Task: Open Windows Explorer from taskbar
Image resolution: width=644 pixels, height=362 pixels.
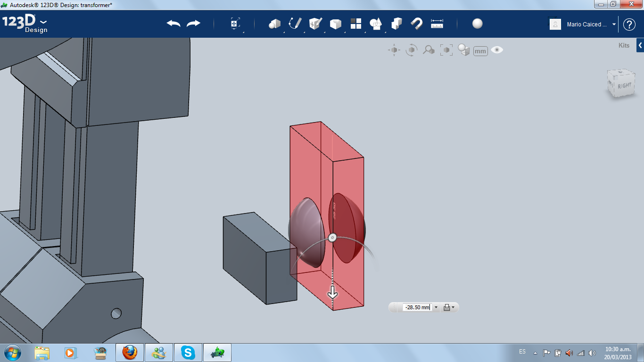Action: pyautogui.click(x=42, y=353)
